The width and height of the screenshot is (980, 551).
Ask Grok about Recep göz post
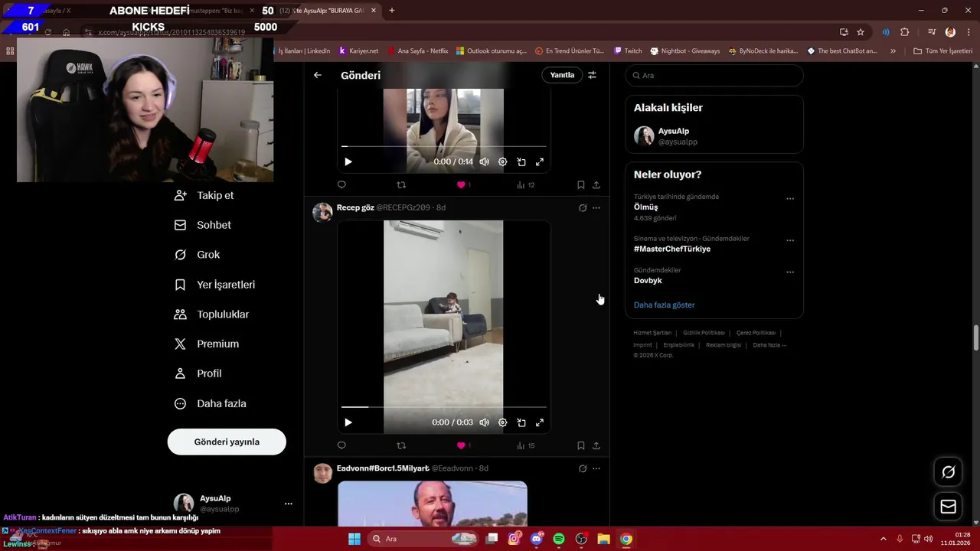click(582, 207)
